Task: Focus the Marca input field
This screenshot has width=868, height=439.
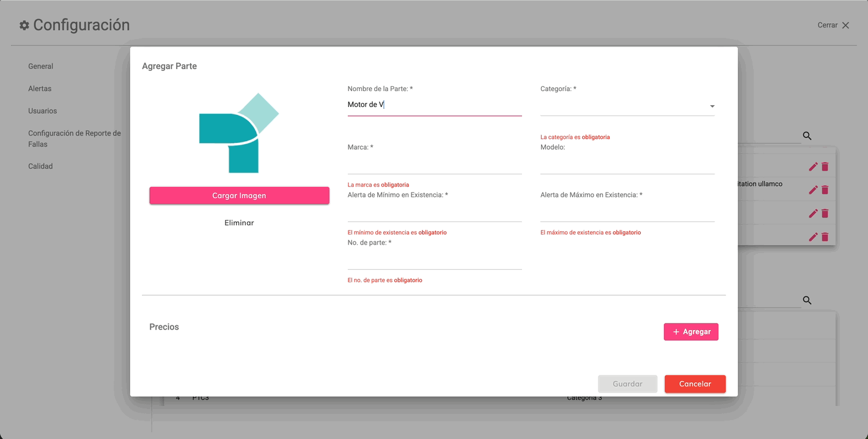Action: coord(434,165)
